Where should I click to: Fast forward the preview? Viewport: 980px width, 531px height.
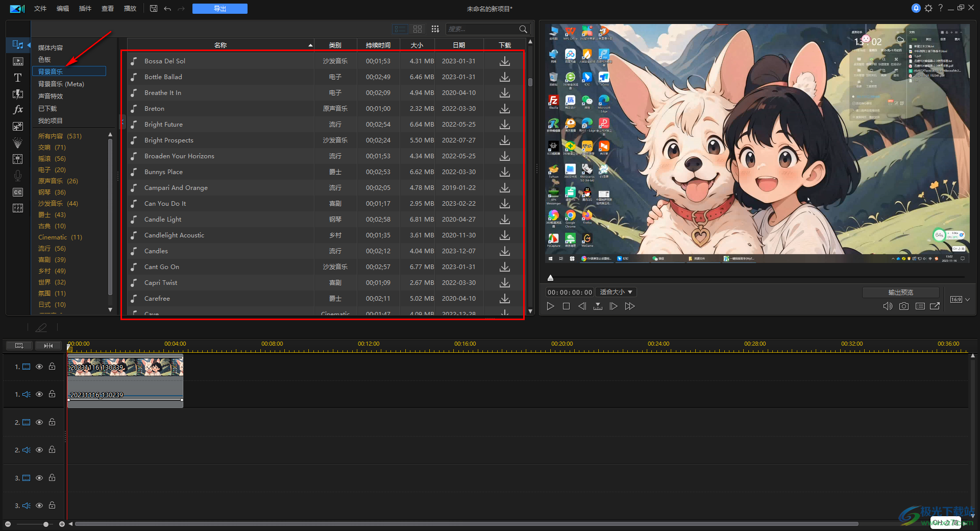(x=630, y=306)
